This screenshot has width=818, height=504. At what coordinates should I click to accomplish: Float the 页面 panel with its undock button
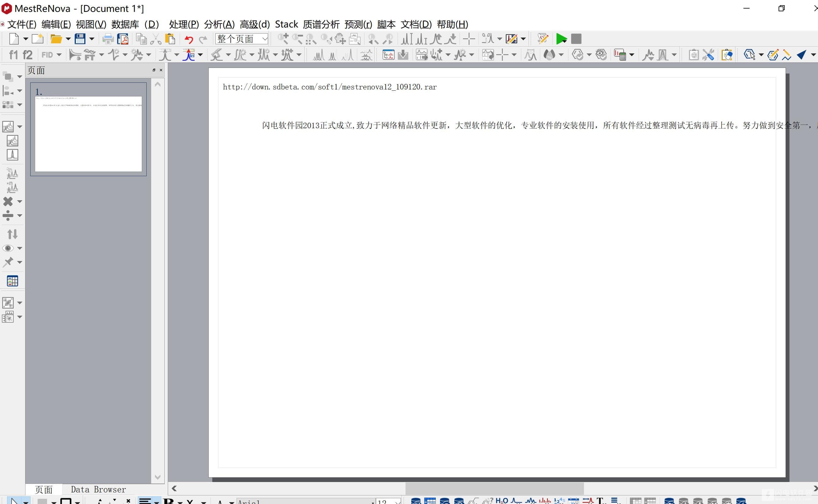pos(154,70)
